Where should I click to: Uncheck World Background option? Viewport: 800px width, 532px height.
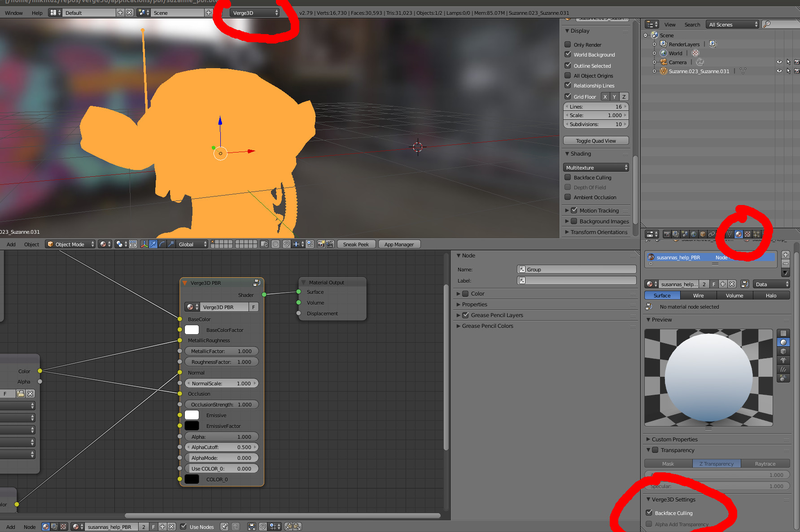pyautogui.click(x=568, y=54)
